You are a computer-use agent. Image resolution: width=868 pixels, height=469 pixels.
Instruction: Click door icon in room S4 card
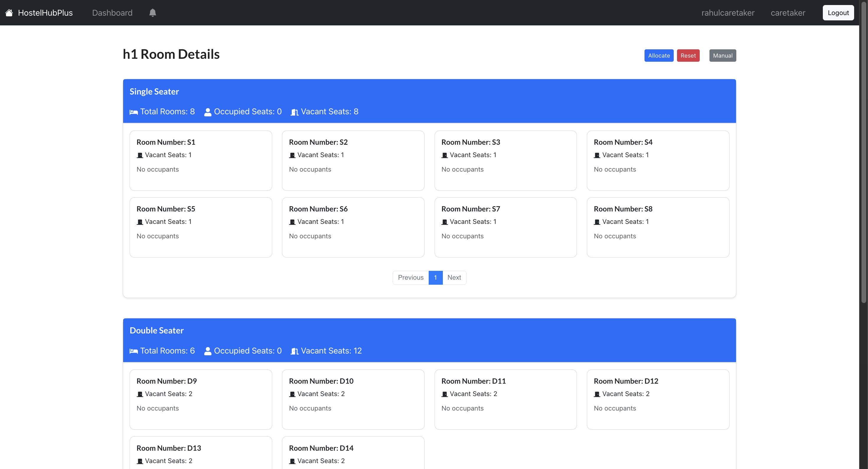click(x=597, y=155)
